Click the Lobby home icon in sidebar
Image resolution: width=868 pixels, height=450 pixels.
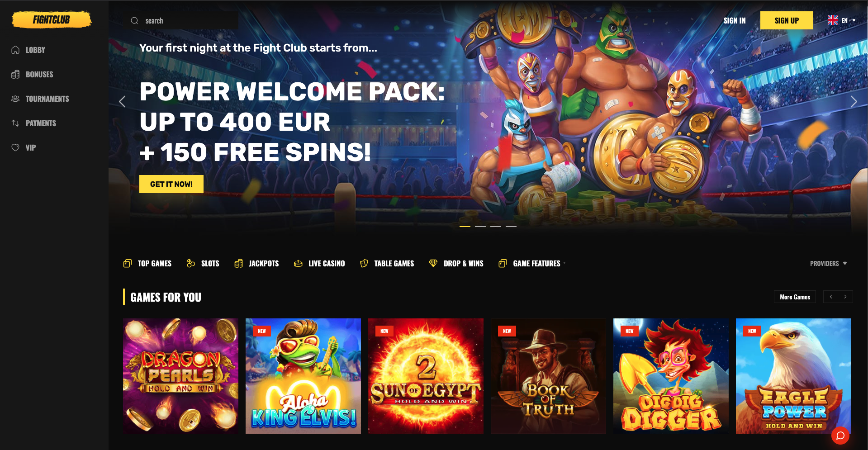click(x=15, y=50)
